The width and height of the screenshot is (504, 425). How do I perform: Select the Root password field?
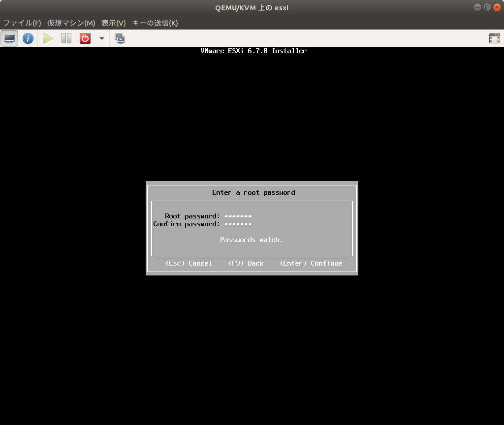coord(238,216)
